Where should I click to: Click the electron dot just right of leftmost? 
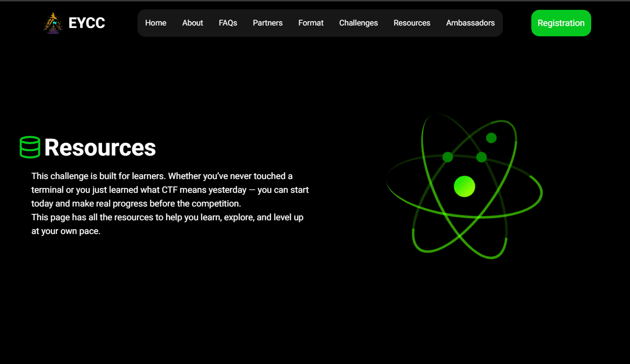pos(481,157)
